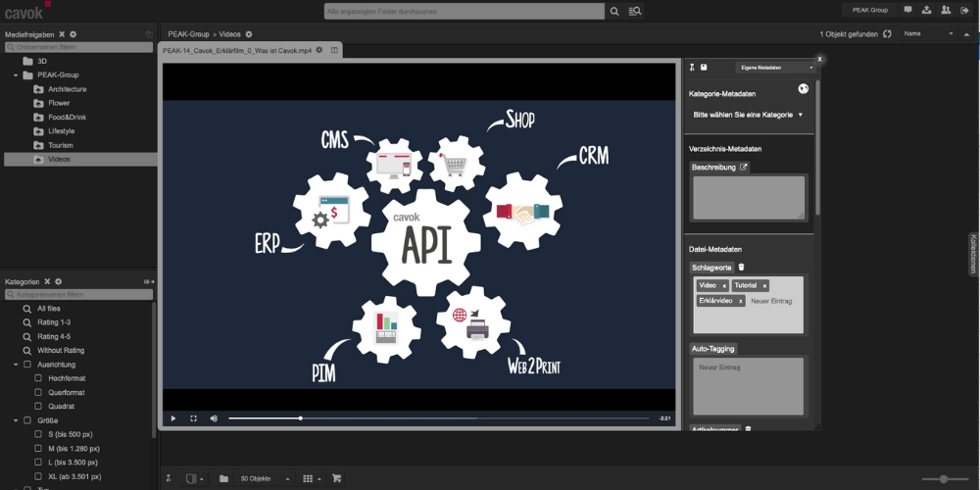
Task: Close the Mediafreigaben panel X icon
Action: [x=62, y=34]
